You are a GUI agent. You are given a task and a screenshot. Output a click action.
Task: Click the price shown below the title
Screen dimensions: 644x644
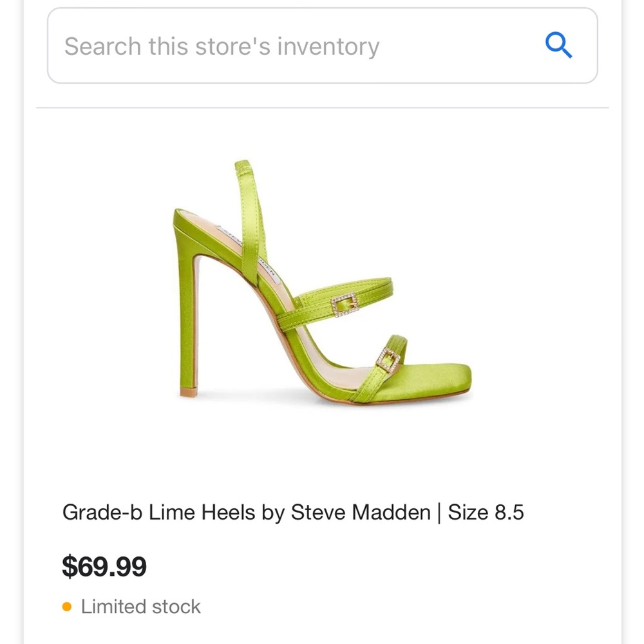[x=105, y=566]
